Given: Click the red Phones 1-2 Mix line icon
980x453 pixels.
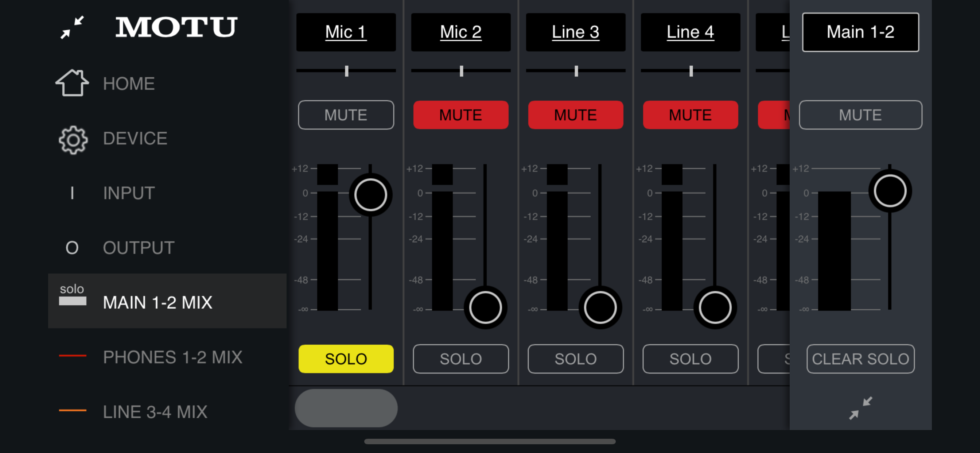Looking at the screenshot, I should click(x=73, y=356).
